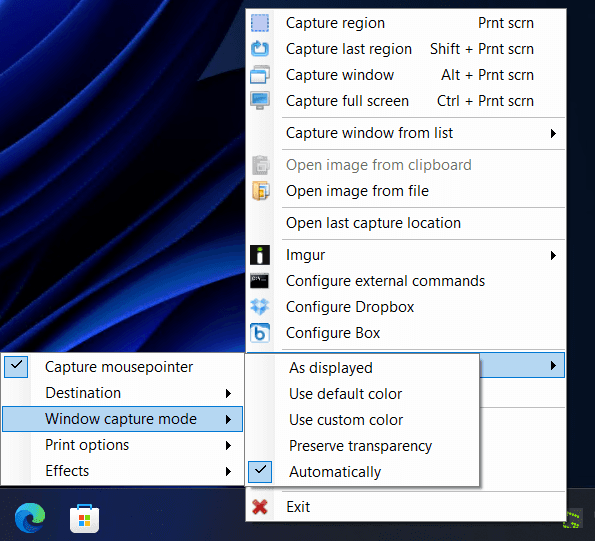
Task: Click the 'Ctrl + Prnt scrn' shortcut text
Action: pyautogui.click(x=485, y=101)
